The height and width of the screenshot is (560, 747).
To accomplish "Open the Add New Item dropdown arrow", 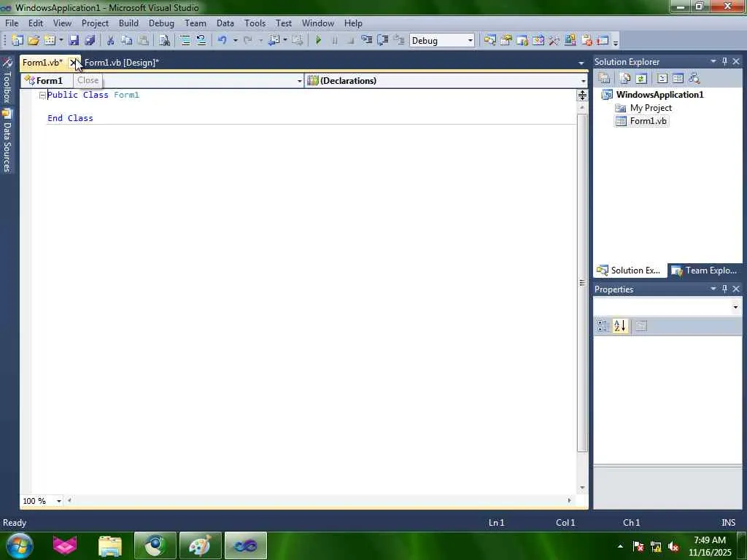I will [61, 41].
